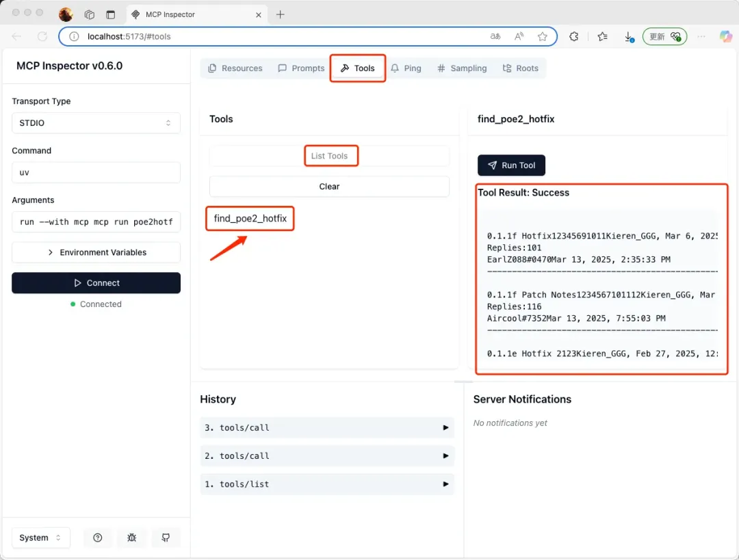Refresh the page with reload icon
The width and height of the screenshot is (739, 560).
click(x=42, y=36)
